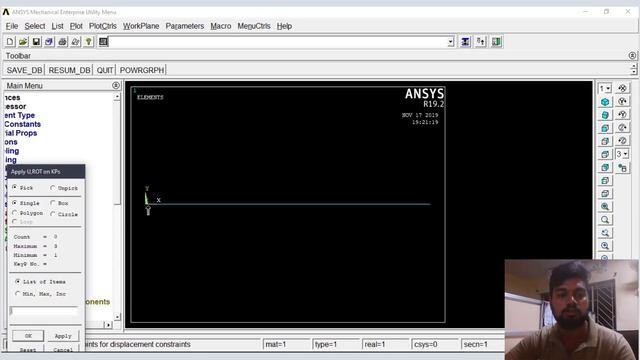
Task: Open a database with the folder icon
Action: coord(23,42)
